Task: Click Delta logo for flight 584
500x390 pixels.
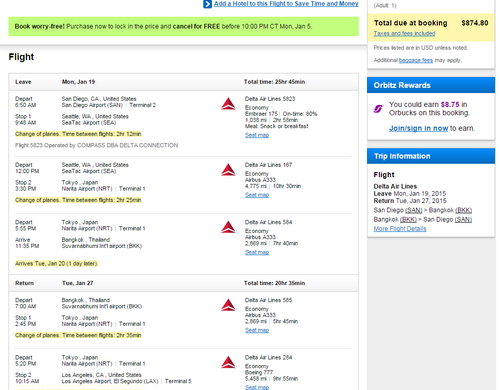Action: point(228,227)
